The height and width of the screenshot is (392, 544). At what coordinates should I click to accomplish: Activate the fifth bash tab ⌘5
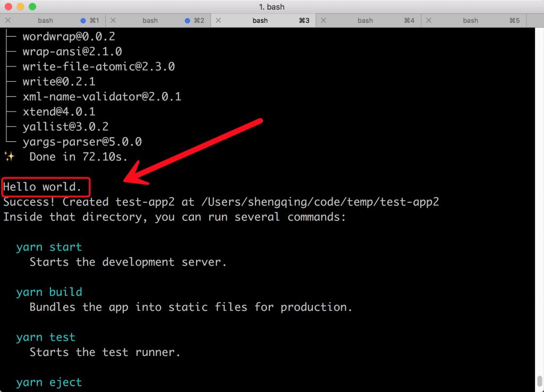coord(470,21)
